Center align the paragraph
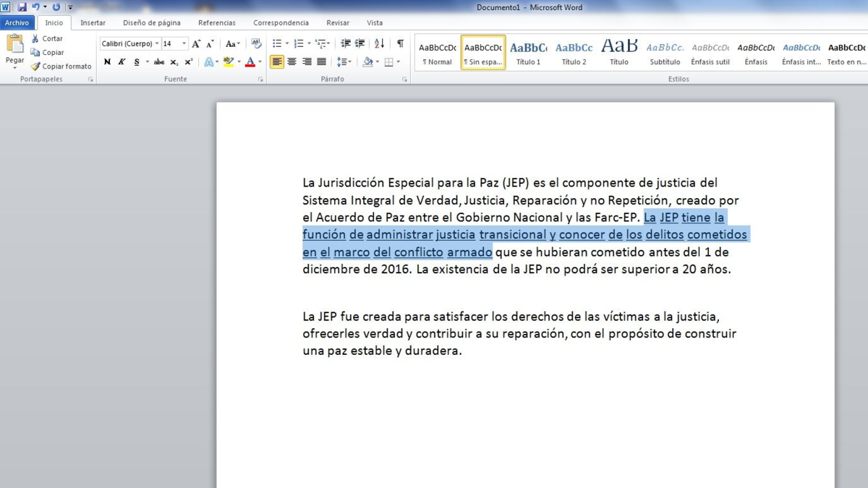This screenshot has height=488, width=868. [292, 62]
